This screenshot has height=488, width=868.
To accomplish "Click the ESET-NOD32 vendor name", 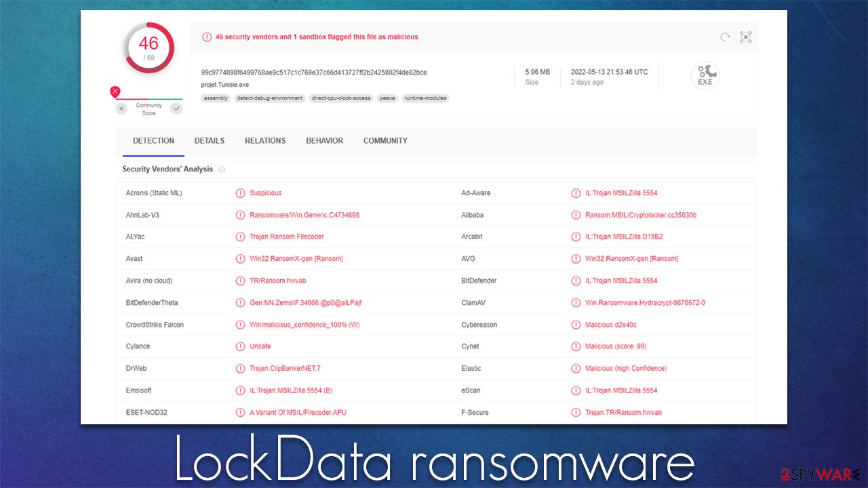I will click(x=146, y=412).
